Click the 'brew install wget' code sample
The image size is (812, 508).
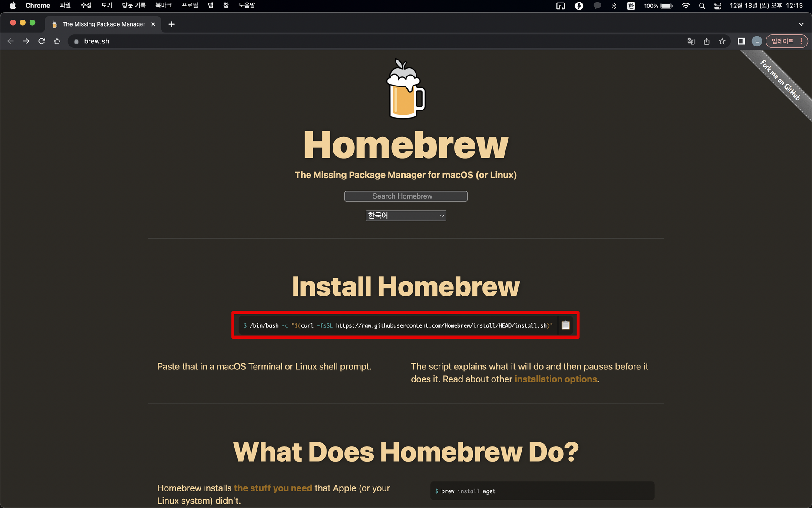coord(542,491)
